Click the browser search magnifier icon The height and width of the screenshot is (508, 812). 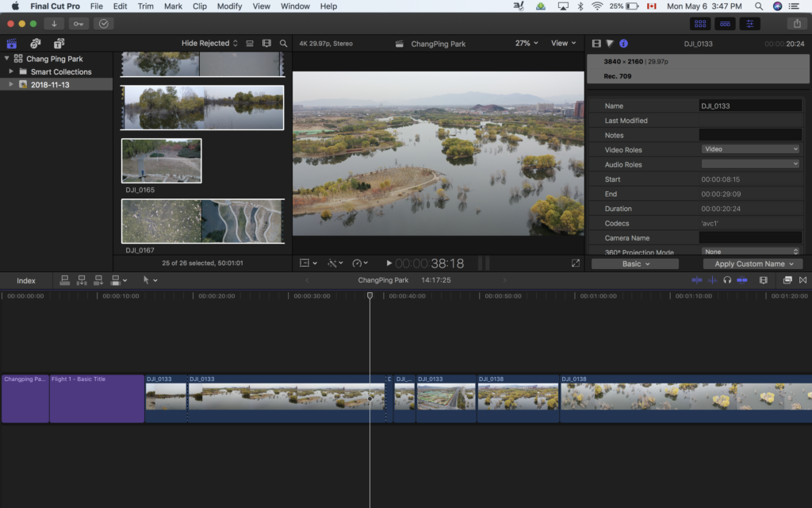coord(284,44)
